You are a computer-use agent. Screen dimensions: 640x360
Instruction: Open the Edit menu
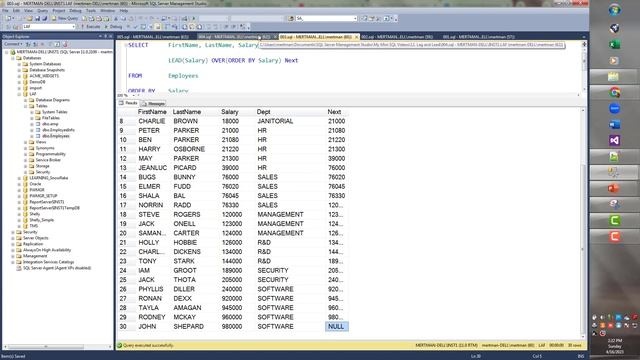pos(16,11)
